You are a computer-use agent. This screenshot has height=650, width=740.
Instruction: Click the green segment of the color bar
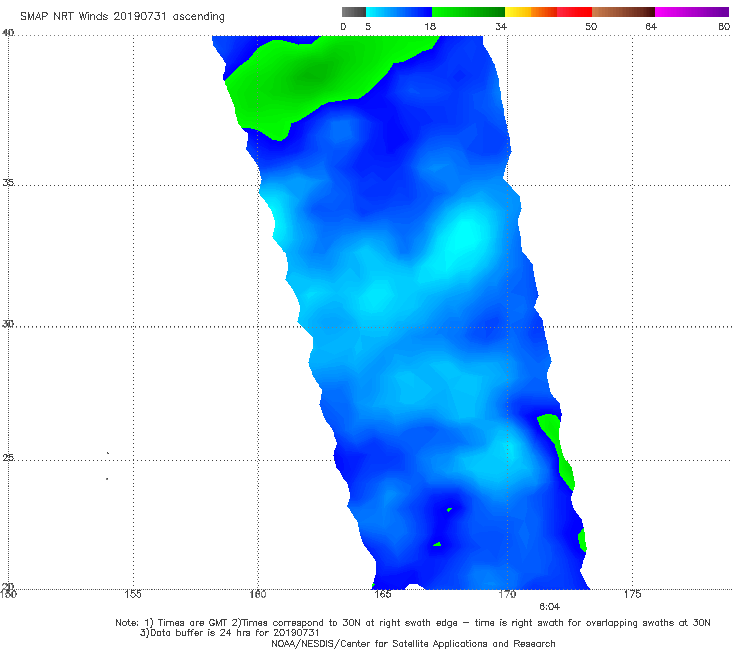468,12
